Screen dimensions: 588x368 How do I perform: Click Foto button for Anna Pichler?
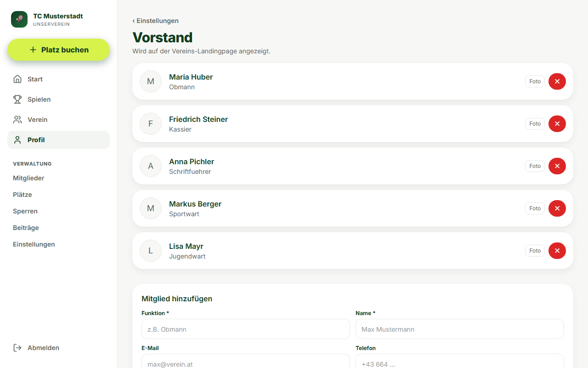(535, 166)
